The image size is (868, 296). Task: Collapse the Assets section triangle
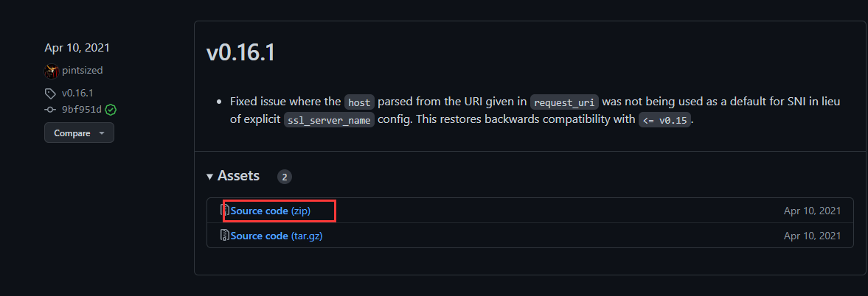210,177
